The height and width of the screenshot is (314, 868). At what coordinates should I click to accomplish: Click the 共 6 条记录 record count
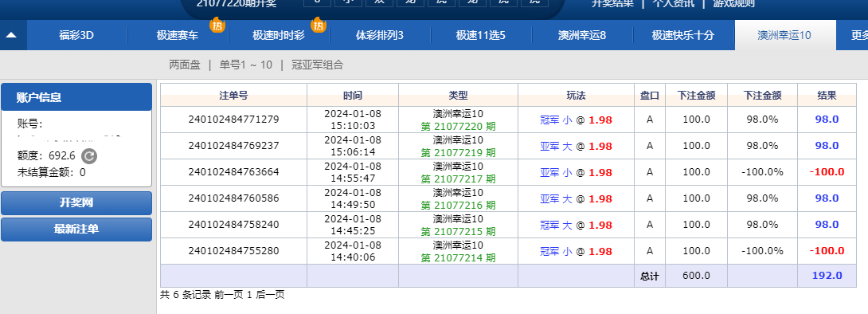[x=186, y=295]
